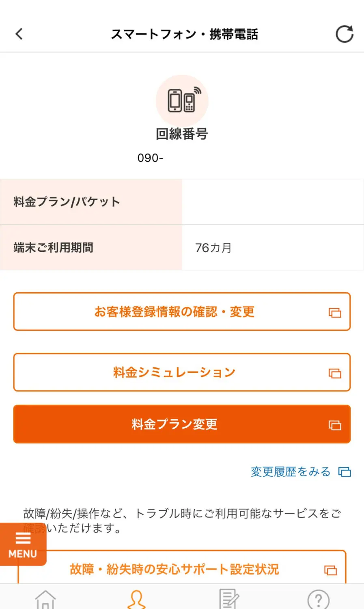Tap the 090- line number text
The image size is (364, 609).
pyautogui.click(x=151, y=158)
